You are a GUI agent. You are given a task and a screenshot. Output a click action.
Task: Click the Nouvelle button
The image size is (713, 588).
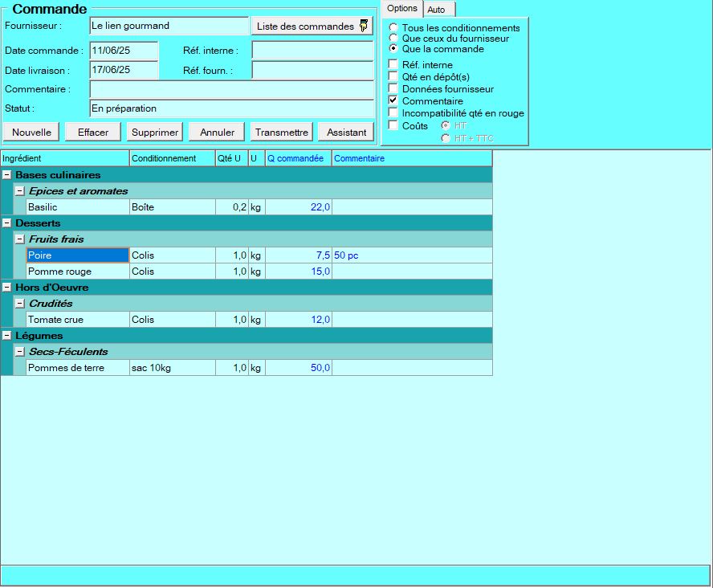(32, 133)
